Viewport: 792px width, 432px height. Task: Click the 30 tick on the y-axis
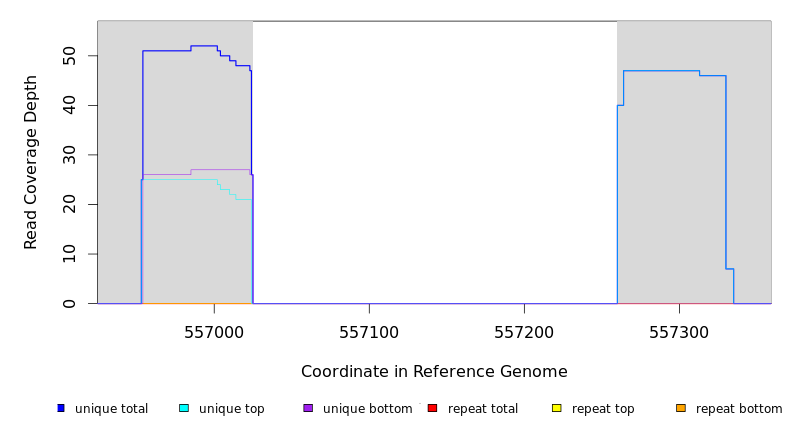pyautogui.click(x=70, y=155)
